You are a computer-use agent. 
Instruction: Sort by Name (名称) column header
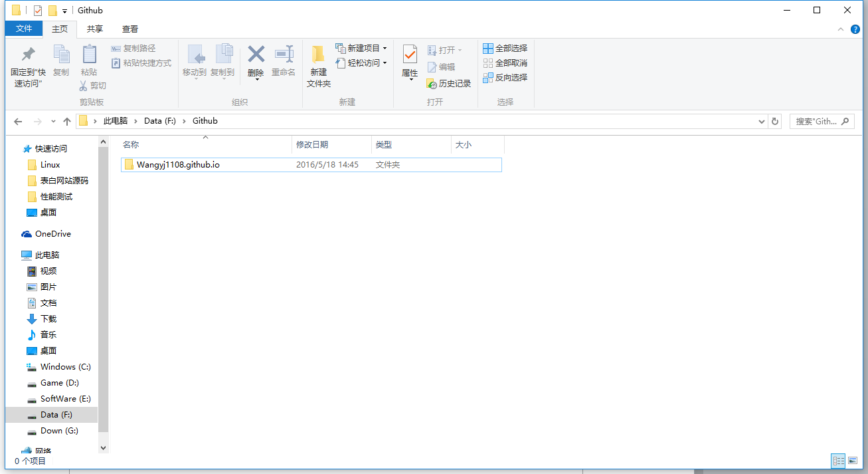tap(205, 144)
